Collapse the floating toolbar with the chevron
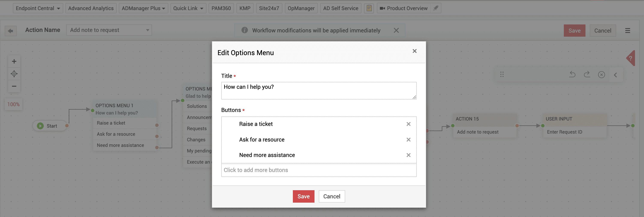The height and width of the screenshot is (217, 644). pos(615,75)
